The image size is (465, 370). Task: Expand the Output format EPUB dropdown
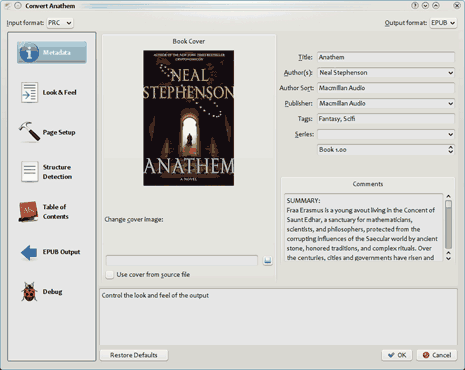click(x=443, y=23)
